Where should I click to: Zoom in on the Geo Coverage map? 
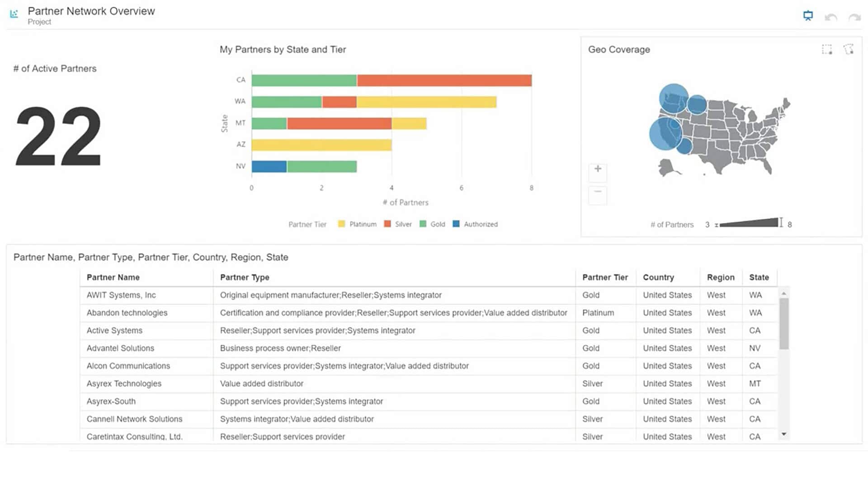(x=598, y=169)
